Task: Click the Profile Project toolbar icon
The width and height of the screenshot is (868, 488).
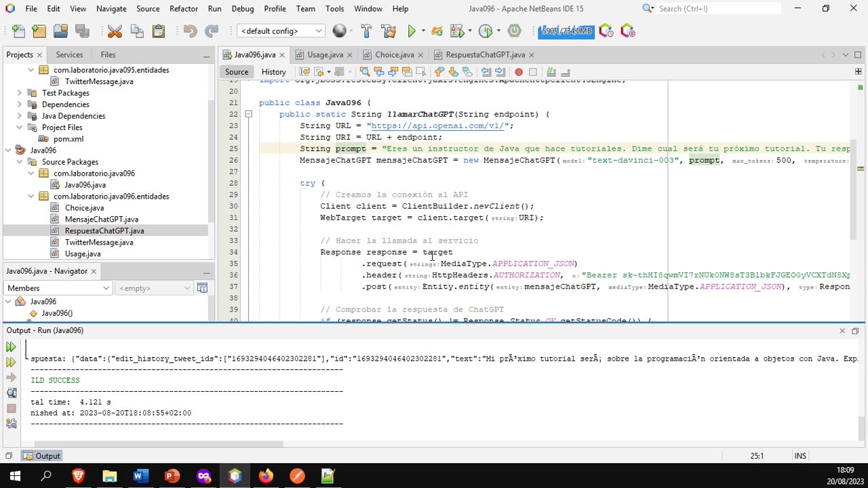Action: 458,31
